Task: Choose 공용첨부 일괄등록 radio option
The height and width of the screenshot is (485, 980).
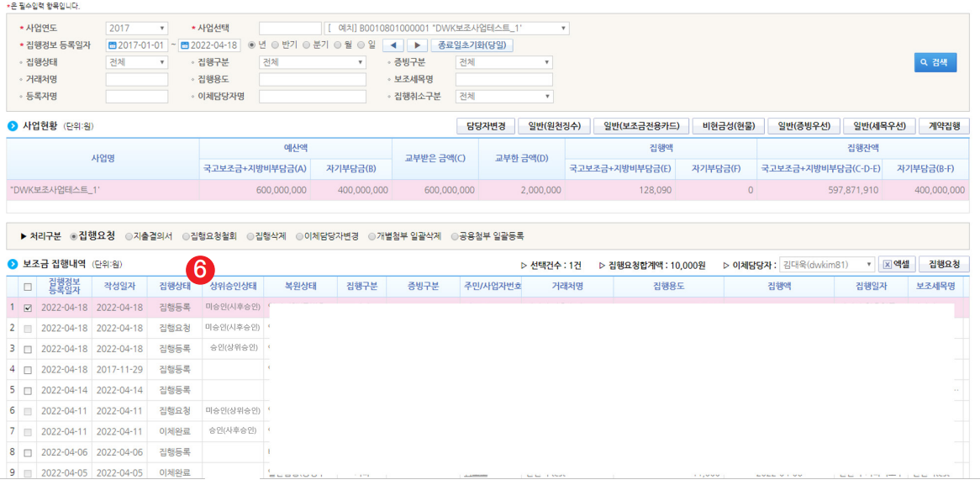Action: tap(455, 237)
